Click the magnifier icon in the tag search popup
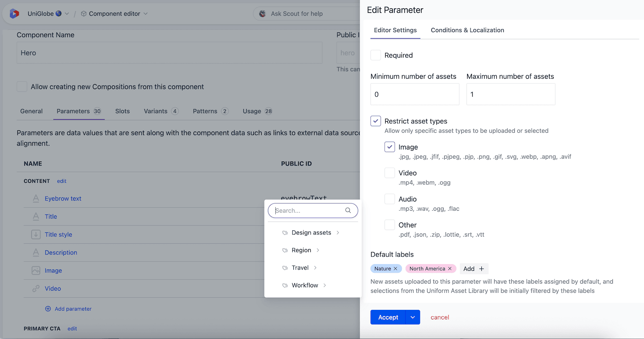 point(348,210)
